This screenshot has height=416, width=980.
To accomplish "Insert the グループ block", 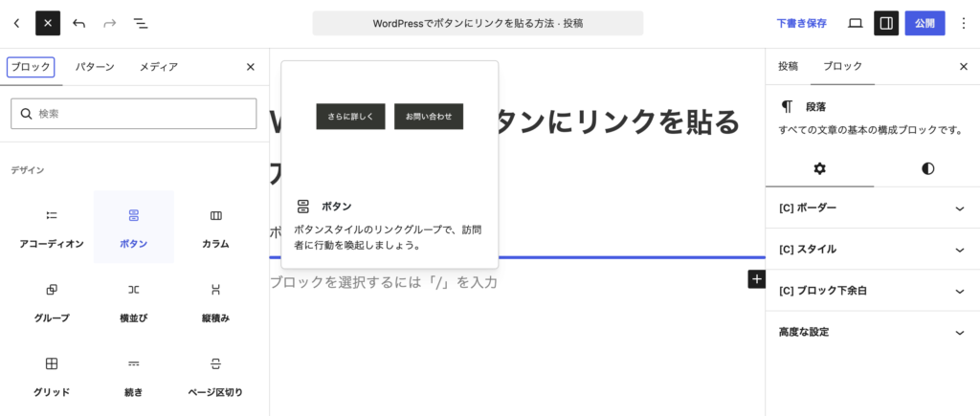I will pos(52,301).
